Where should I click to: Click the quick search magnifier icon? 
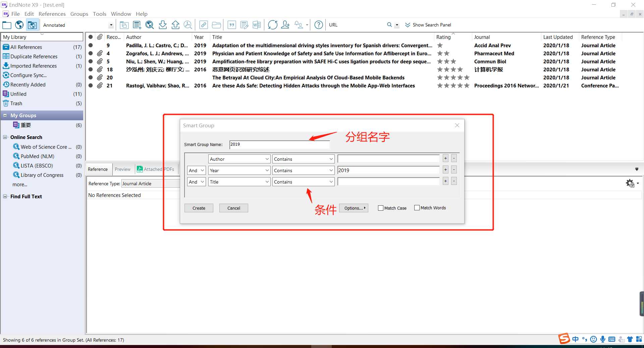[389, 25]
